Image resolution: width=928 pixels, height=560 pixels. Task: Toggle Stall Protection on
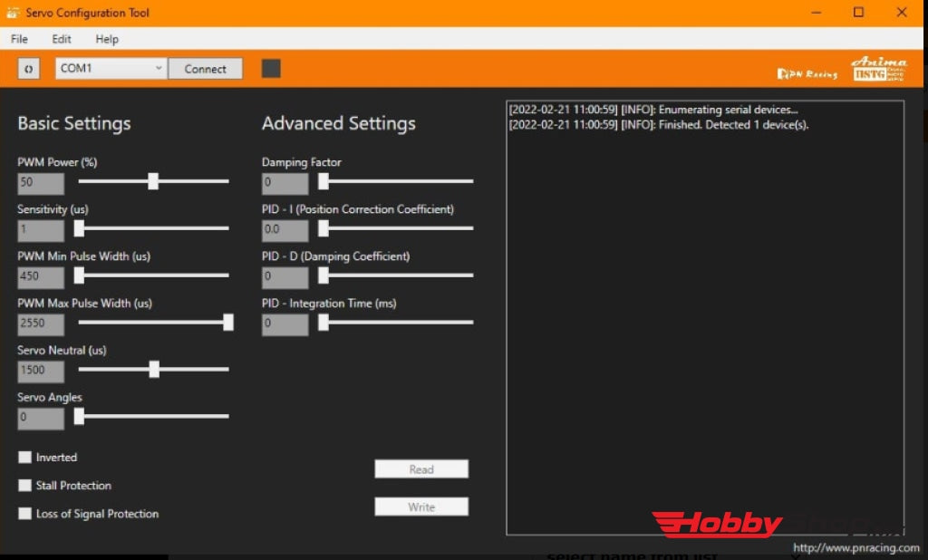pyautogui.click(x=24, y=486)
